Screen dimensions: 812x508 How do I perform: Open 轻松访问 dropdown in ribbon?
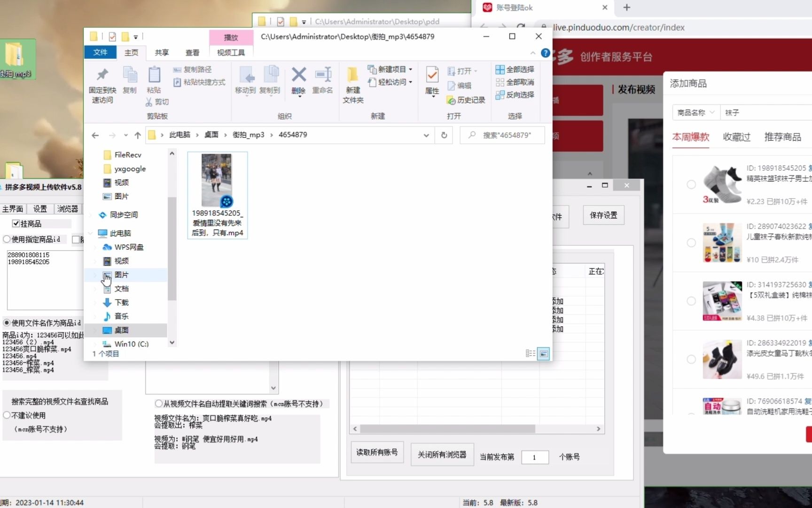(x=390, y=82)
